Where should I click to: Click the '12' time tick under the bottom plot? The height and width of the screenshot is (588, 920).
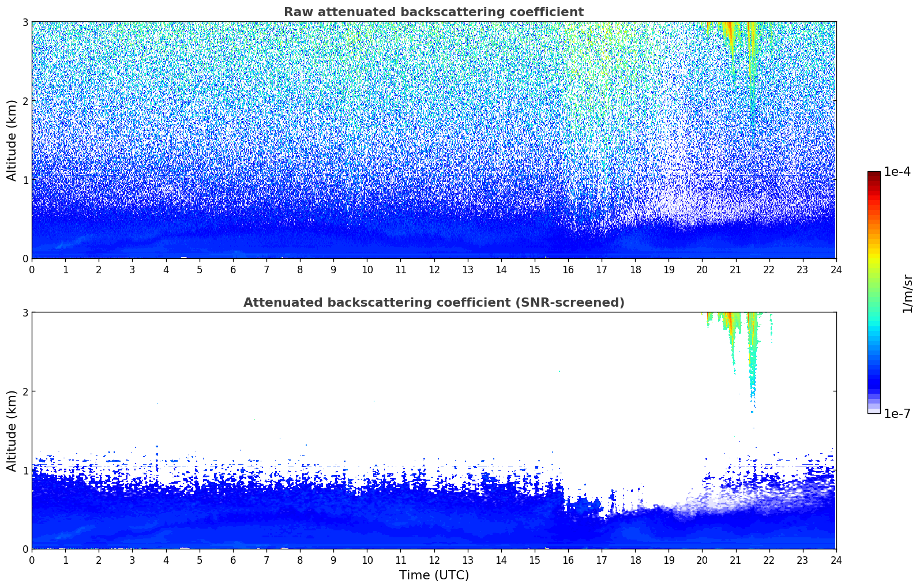(x=434, y=560)
